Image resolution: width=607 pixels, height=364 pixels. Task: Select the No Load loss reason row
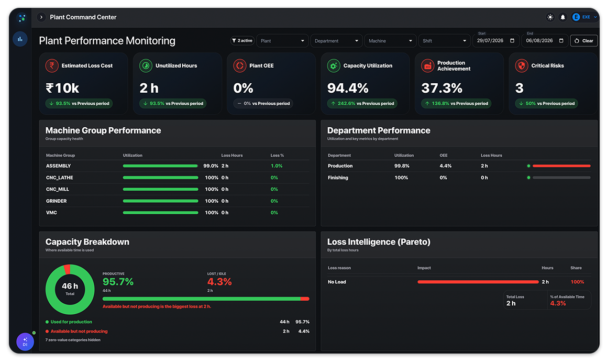click(459, 282)
